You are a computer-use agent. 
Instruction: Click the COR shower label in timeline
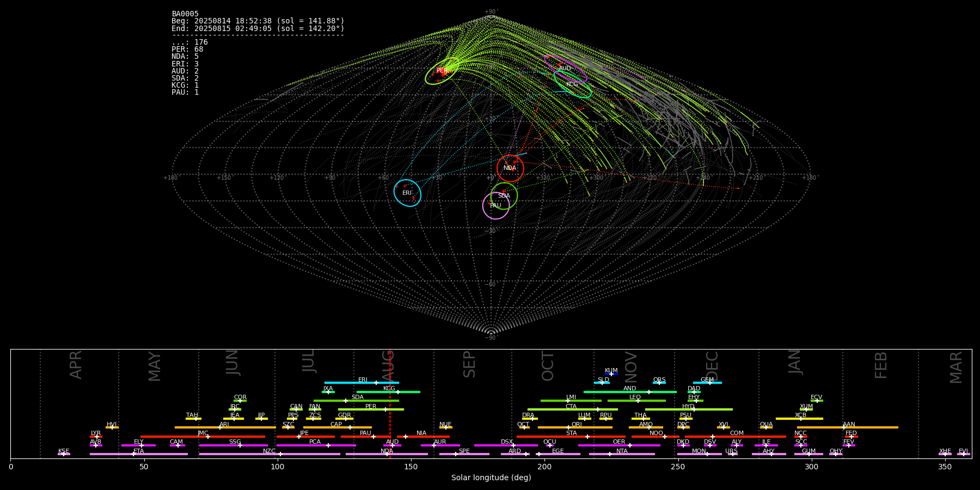pos(240,397)
